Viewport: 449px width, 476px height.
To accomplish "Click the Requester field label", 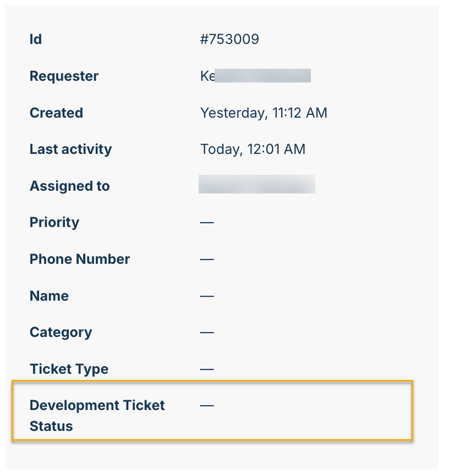I will 64,76.
